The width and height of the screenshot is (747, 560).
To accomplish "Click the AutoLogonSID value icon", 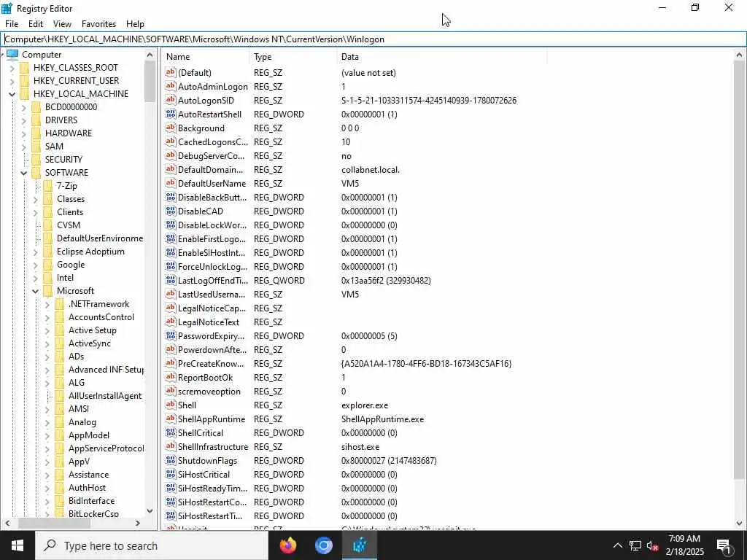I will click(171, 100).
